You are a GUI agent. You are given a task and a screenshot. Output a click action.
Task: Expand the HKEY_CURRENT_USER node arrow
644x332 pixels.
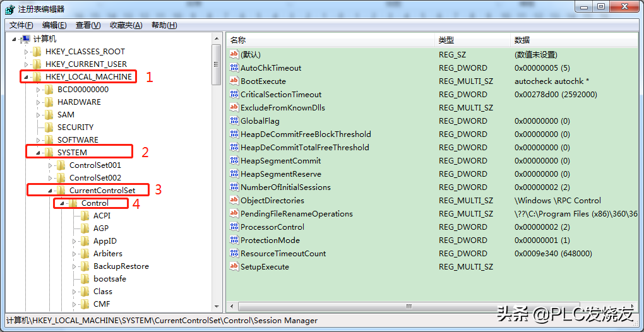pyautogui.click(x=27, y=65)
